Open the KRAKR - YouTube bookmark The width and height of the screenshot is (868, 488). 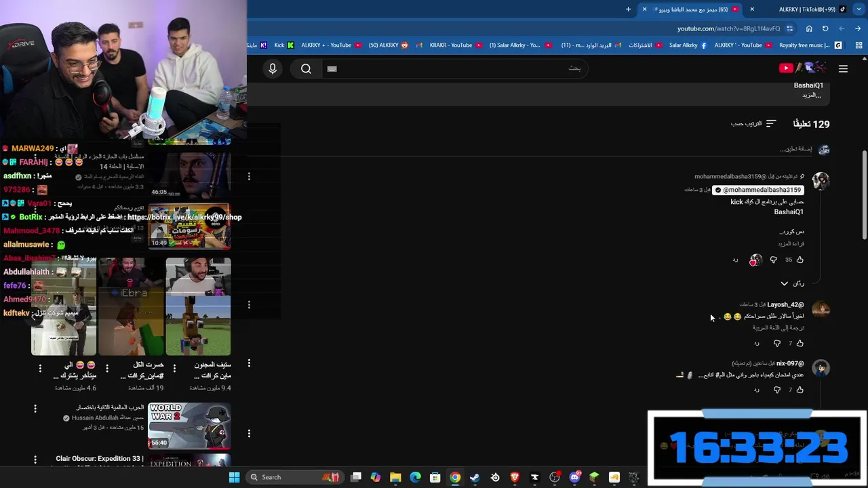point(456,45)
